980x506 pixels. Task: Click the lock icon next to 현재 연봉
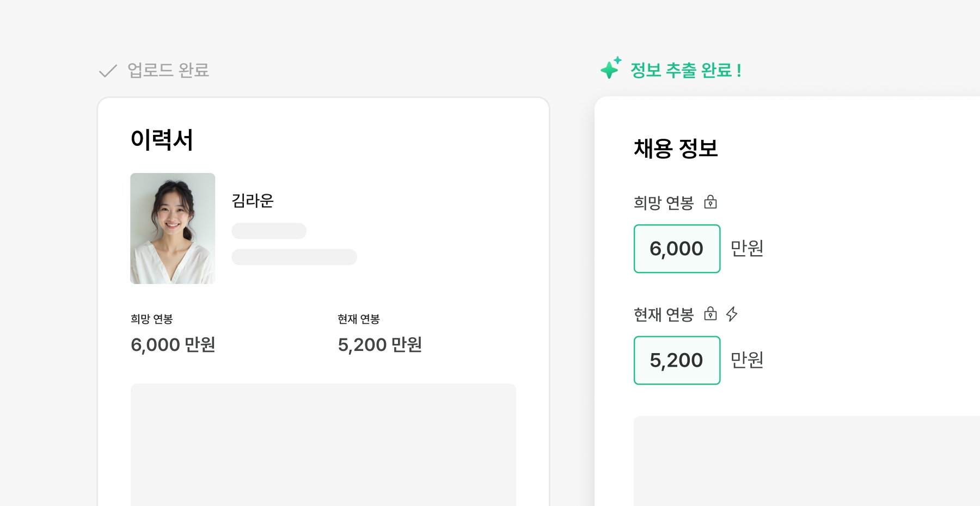coord(710,314)
